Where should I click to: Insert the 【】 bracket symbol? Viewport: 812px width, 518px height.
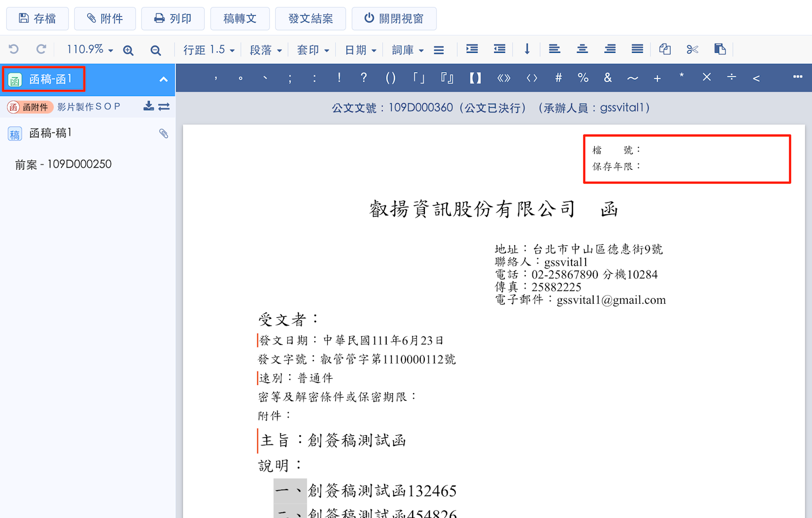(475, 78)
